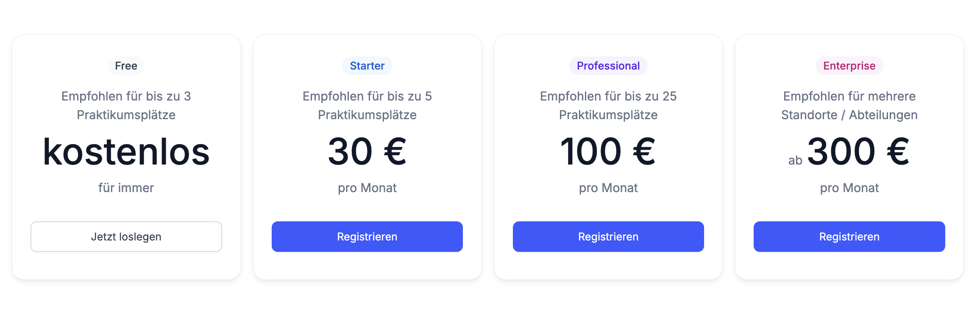Click "pro Monat" under the Professional price
This screenshot has width=980, height=310.
click(608, 188)
